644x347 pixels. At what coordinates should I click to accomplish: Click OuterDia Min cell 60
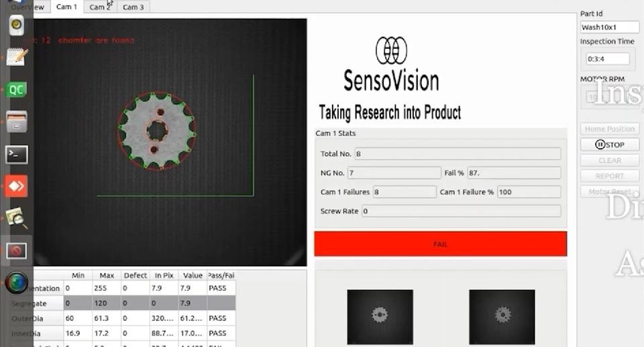point(78,318)
